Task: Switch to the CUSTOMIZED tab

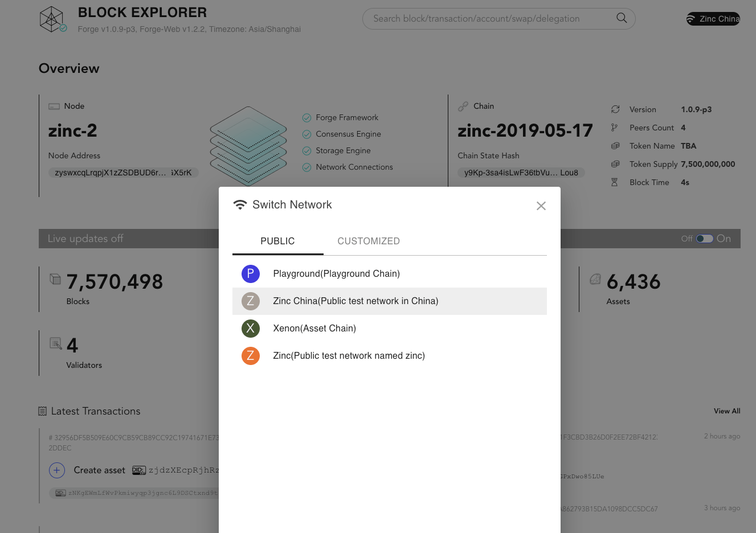Action: coord(368,241)
